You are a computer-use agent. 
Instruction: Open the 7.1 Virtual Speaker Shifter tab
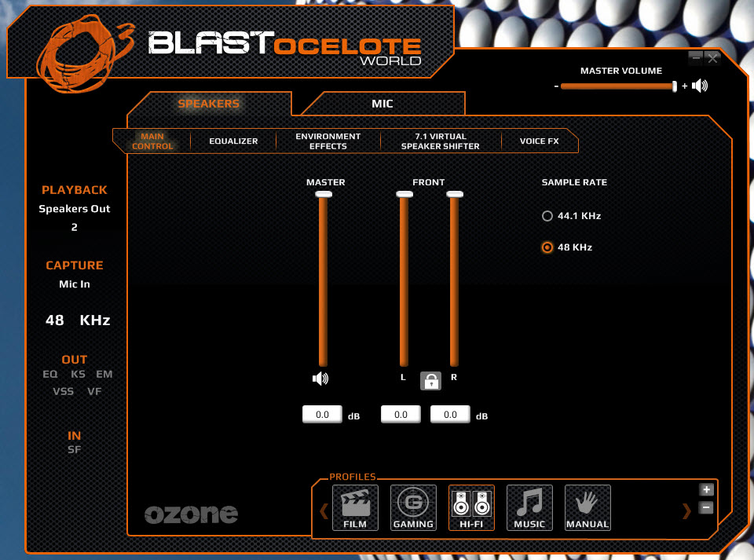coord(441,141)
